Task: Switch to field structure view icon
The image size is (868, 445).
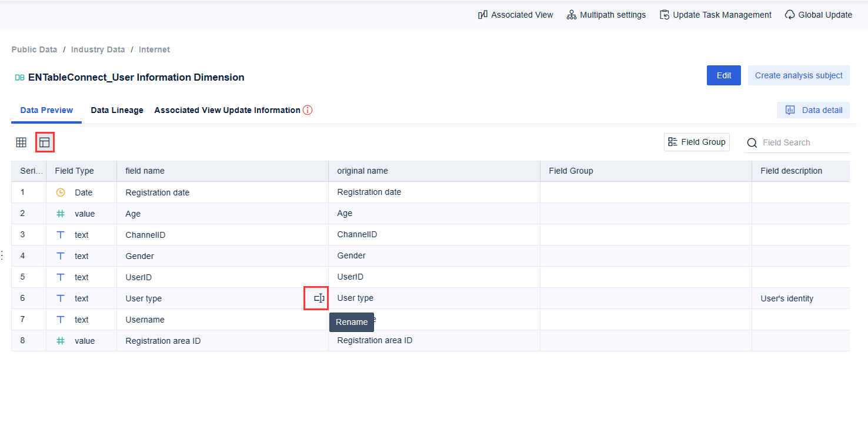Action: coord(45,142)
